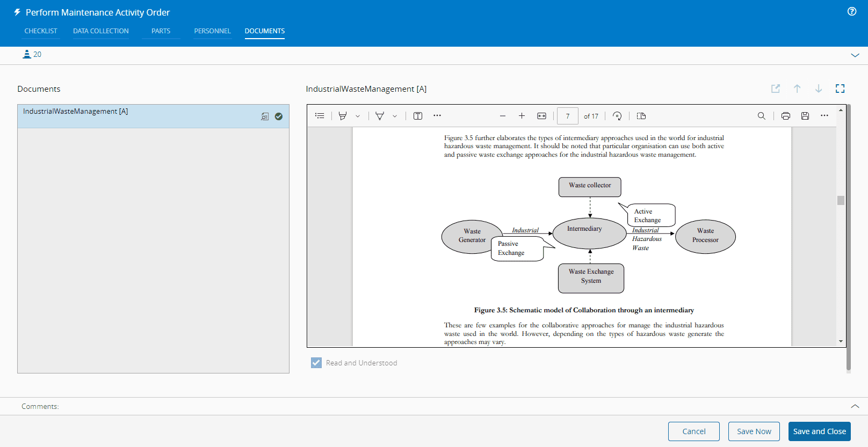The image size is (868, 447).
Task: Click the PDF vertical scrollbar thumb
Action: 841,200
